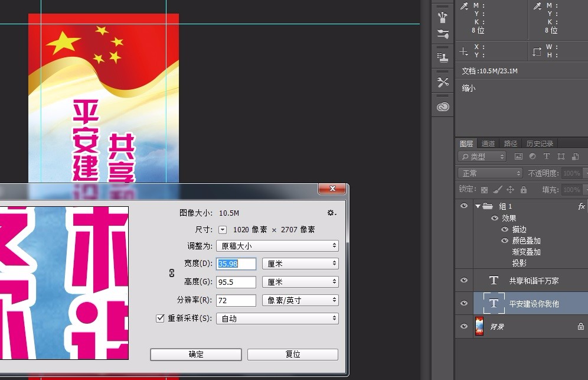Click the 文档:10.5M/23.1M status text
Screen dimensions: 588x380
490,71
